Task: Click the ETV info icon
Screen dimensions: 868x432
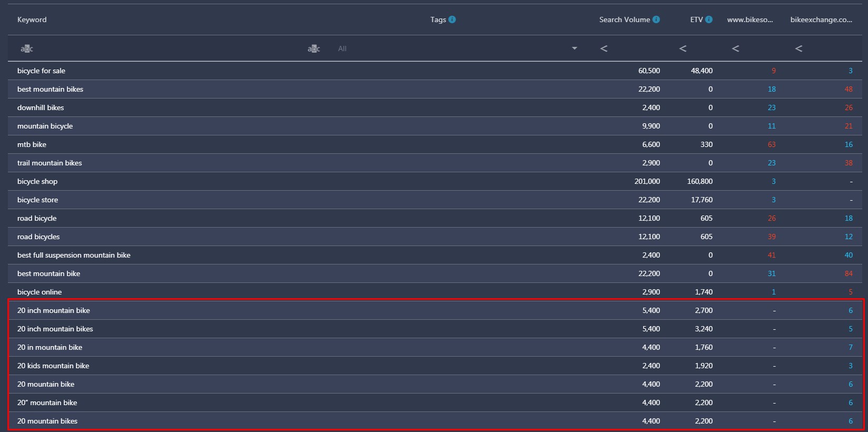Action: tap(708, 19)
